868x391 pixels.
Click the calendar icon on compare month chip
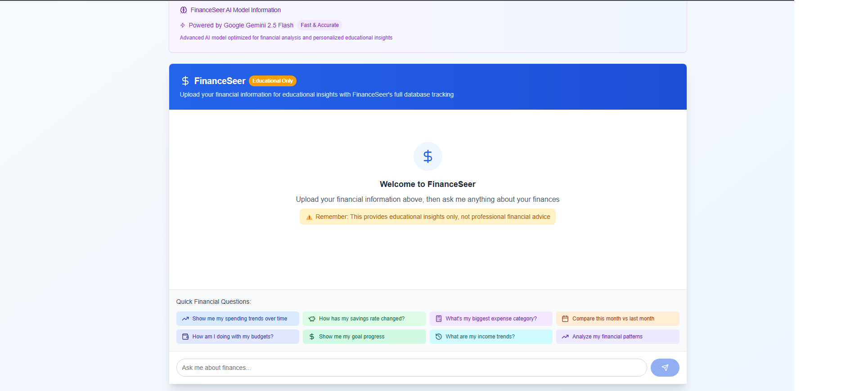[x=565, y=319]
